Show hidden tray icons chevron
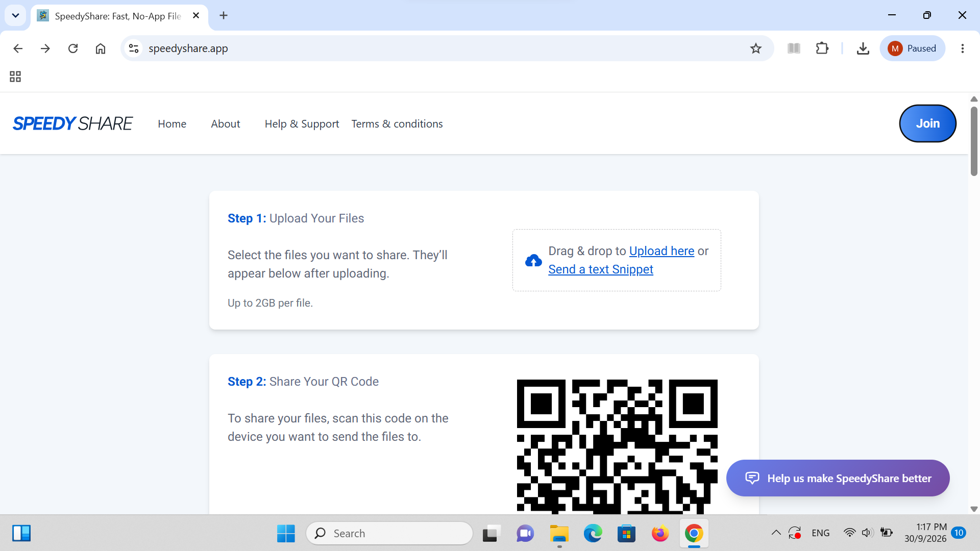The width and height of the screenshot is (980, 551). (776, 533)
